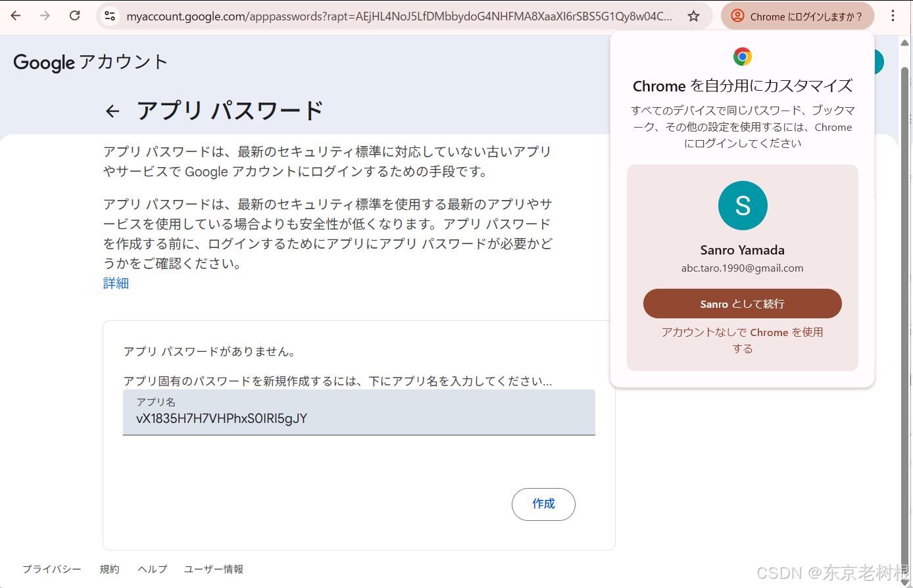913x588 pixels.
Task: Click the address bar URL
Action: pos(399,16)
